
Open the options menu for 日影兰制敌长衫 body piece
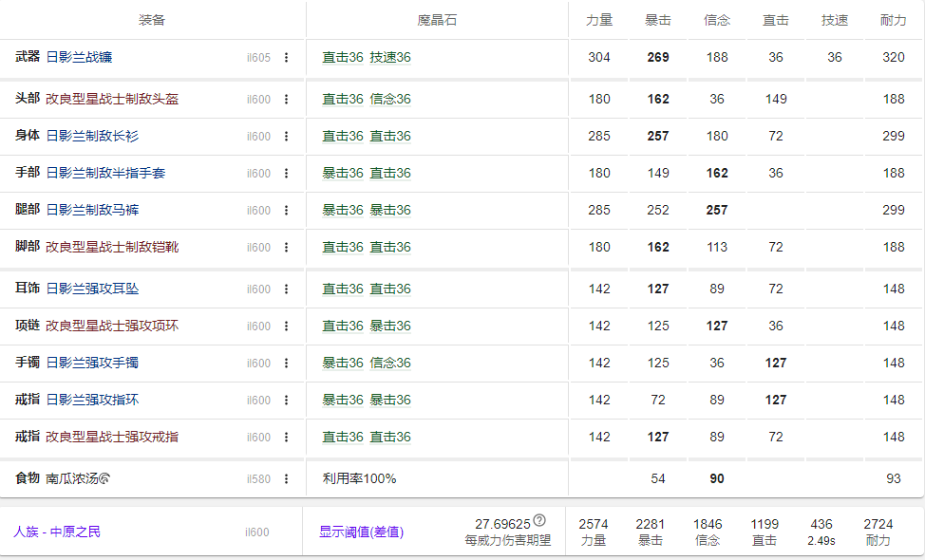coord(288,136)
